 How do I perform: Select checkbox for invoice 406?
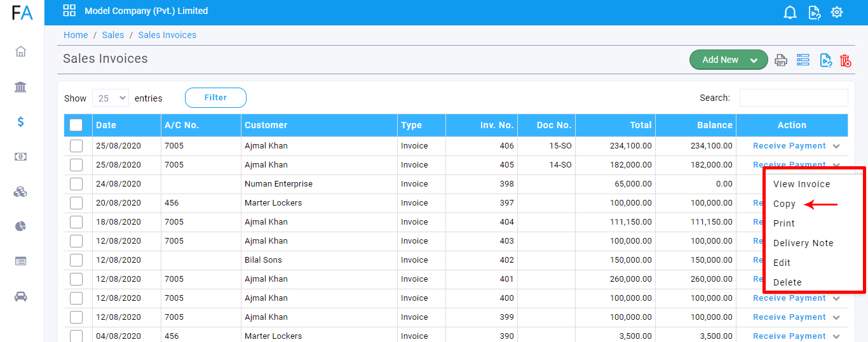pos(76,146)
